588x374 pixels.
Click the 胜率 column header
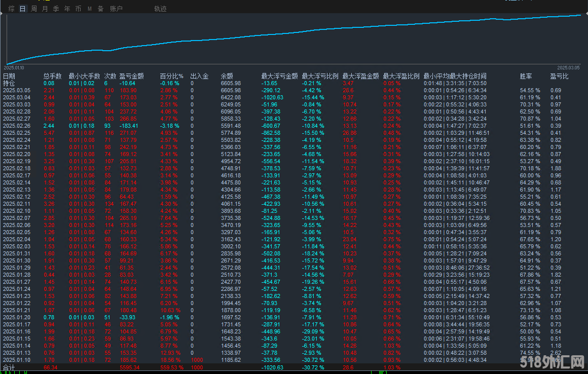point(526,76)
